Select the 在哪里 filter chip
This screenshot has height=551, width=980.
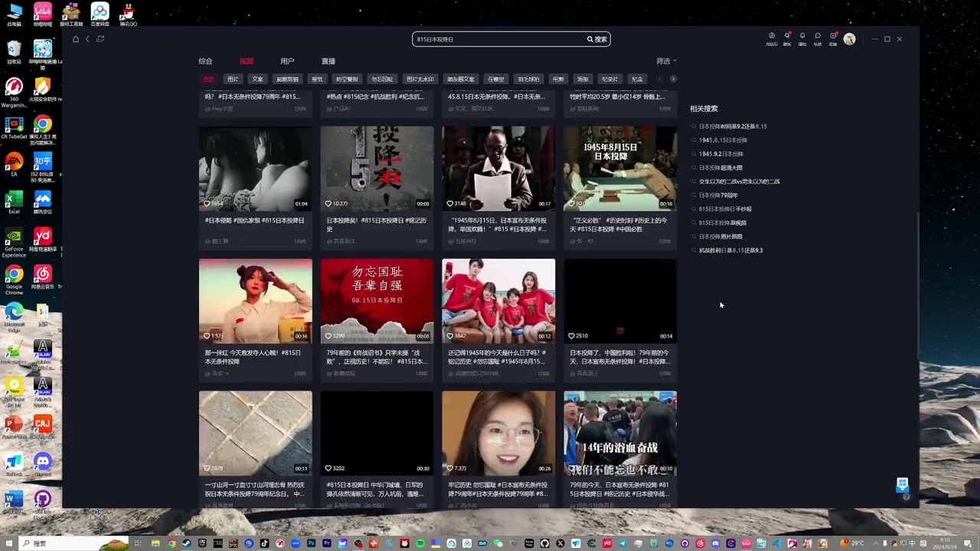[496, 79]
